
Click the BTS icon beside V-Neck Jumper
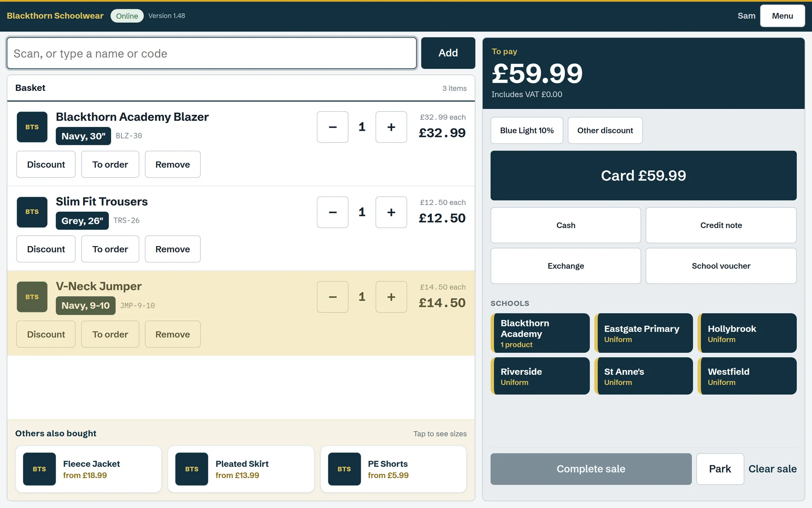pos(32,297)
